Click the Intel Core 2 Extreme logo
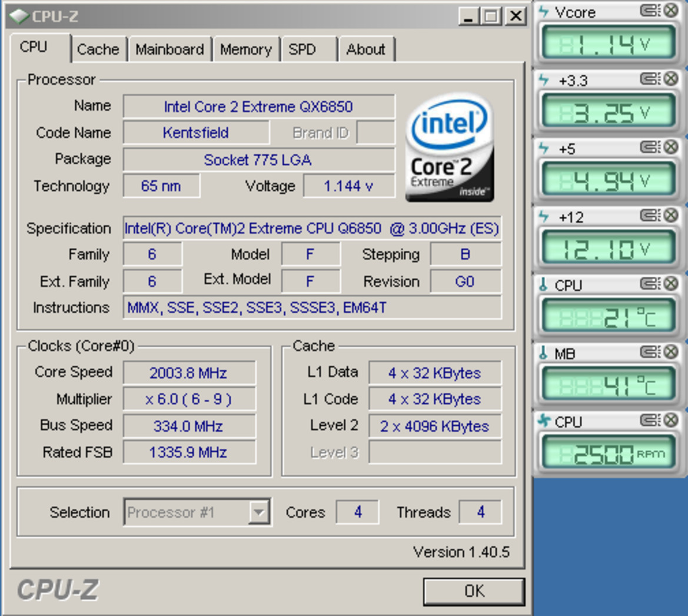 click(x=450, y=148)
